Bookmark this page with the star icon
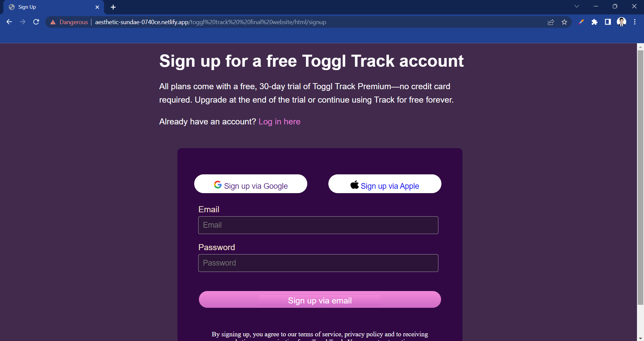644x341 pixels. tap(564, 22)
